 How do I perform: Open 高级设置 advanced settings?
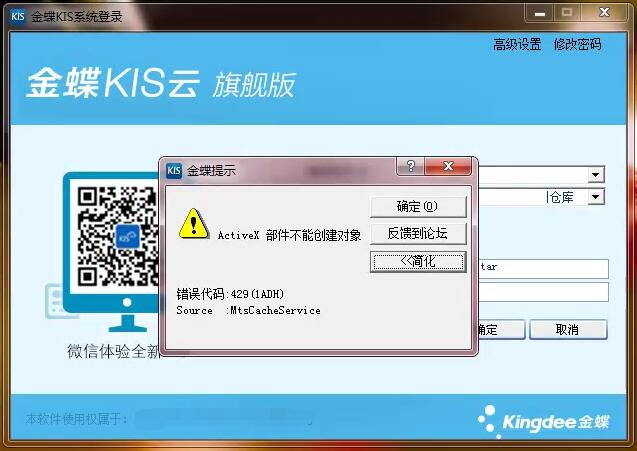click(517, 45)
